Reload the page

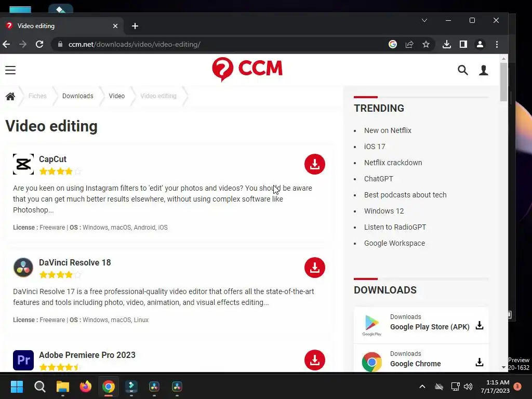point(39,44)
